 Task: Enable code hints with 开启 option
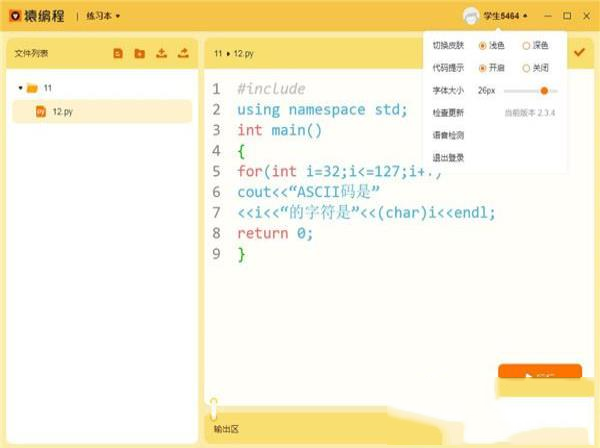point(483,68)
